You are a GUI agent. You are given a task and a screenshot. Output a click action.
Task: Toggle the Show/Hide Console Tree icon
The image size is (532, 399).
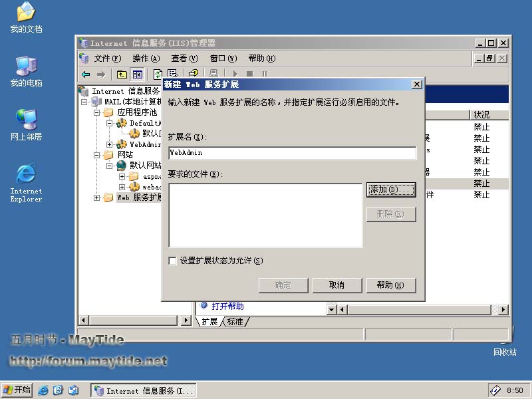[x=138, y=74]
